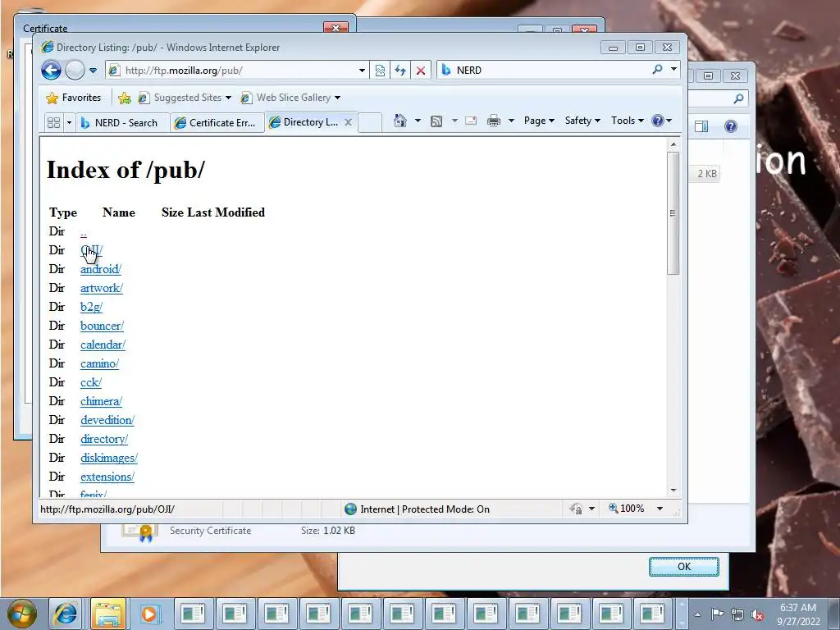840x630 pixels.
Task: Click the RSS feeds icon
Action: (436, 121)
